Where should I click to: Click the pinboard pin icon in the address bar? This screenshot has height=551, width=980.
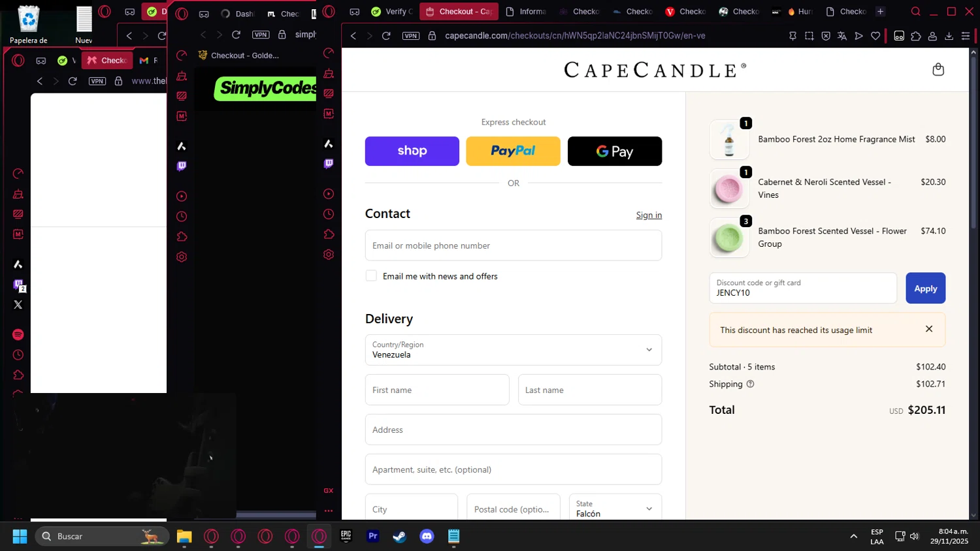[792, 36]
